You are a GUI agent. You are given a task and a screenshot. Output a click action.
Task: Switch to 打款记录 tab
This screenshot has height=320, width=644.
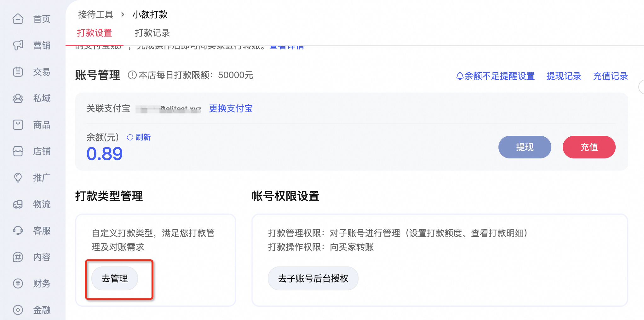pos(152,33)
